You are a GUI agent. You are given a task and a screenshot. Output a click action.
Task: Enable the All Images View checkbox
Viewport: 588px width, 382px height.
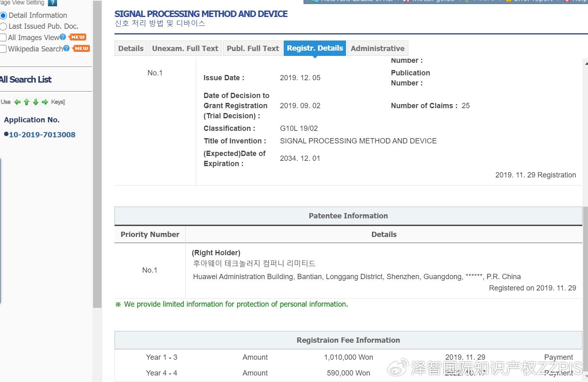pos(3,38)
